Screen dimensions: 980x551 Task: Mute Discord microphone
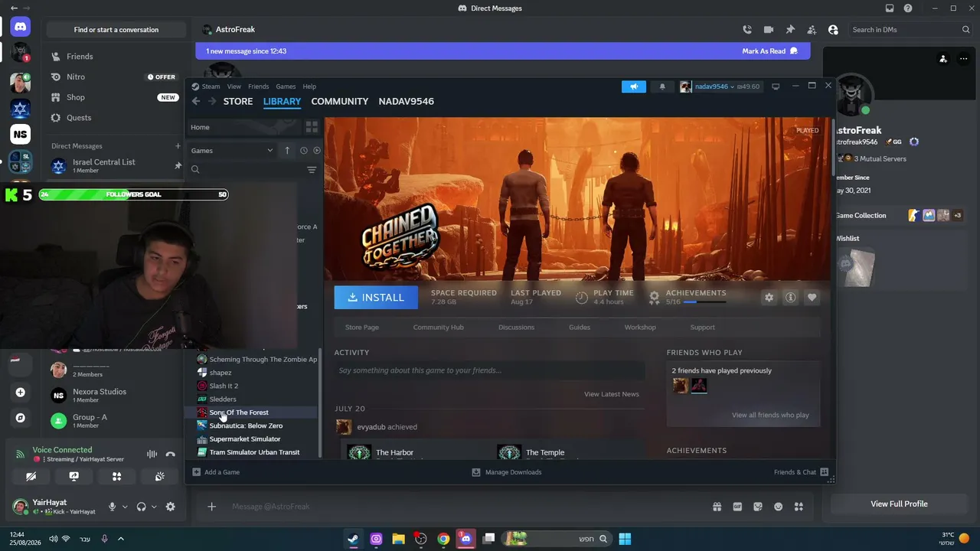point(112,507)
